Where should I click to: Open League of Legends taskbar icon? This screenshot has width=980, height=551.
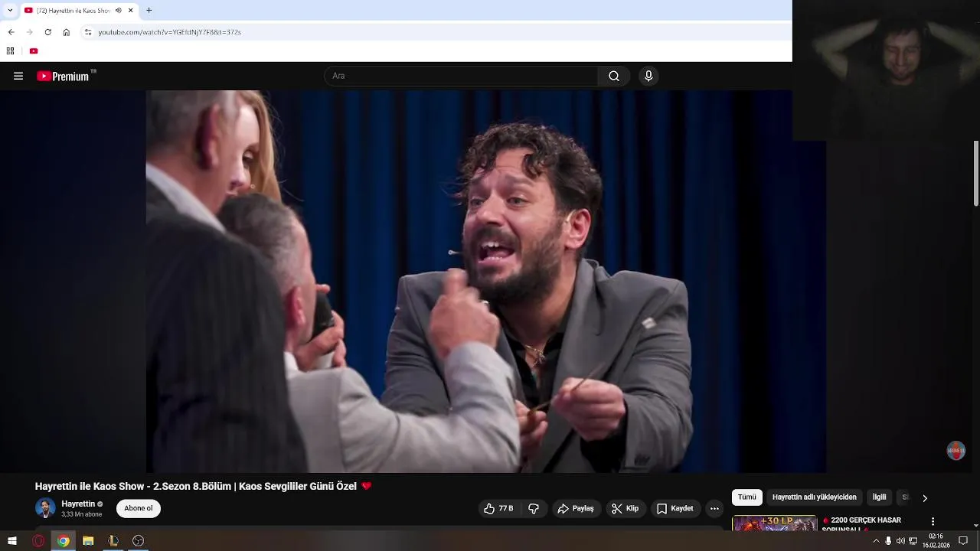click(x=113, y=541)
